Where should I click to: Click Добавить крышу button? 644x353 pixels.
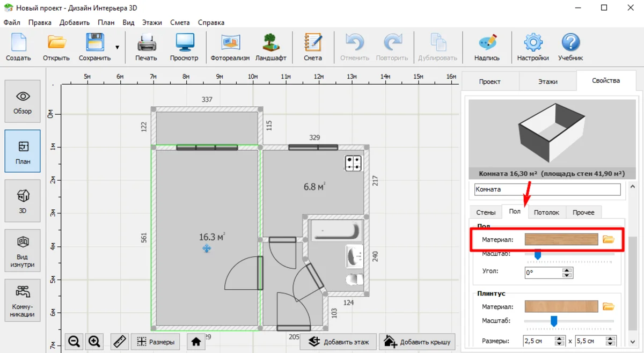pos(418,341)
